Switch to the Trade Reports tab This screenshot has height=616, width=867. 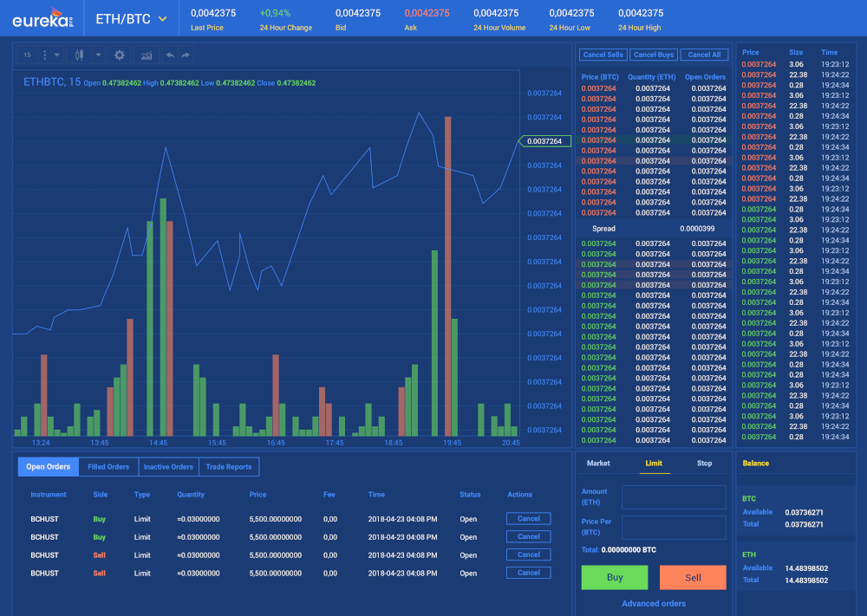[229, 467]
